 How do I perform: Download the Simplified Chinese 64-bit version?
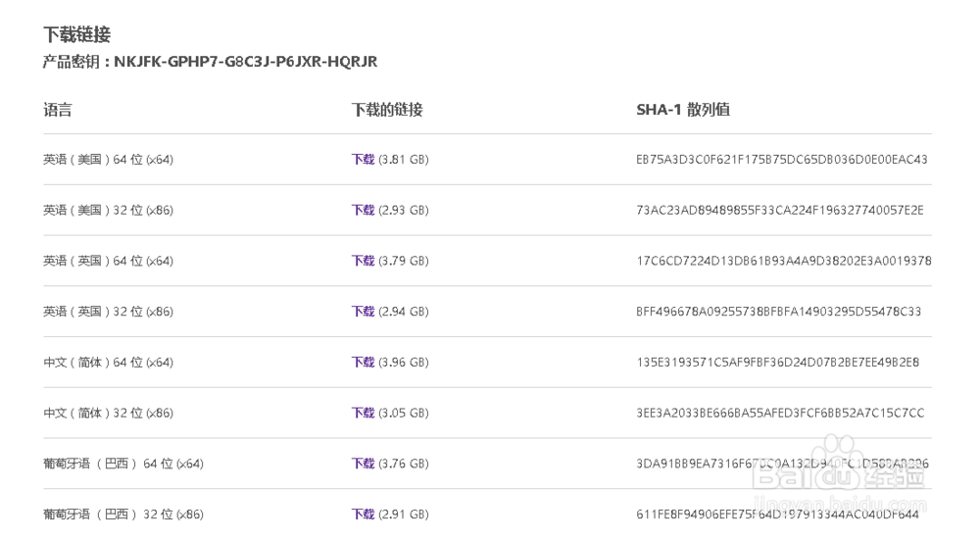[363, 363]
